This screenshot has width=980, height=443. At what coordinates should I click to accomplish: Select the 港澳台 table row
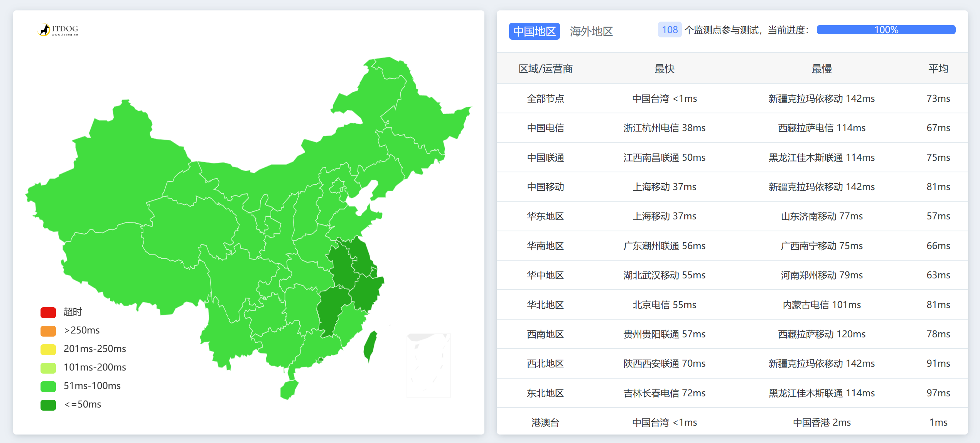coord(545,423)
